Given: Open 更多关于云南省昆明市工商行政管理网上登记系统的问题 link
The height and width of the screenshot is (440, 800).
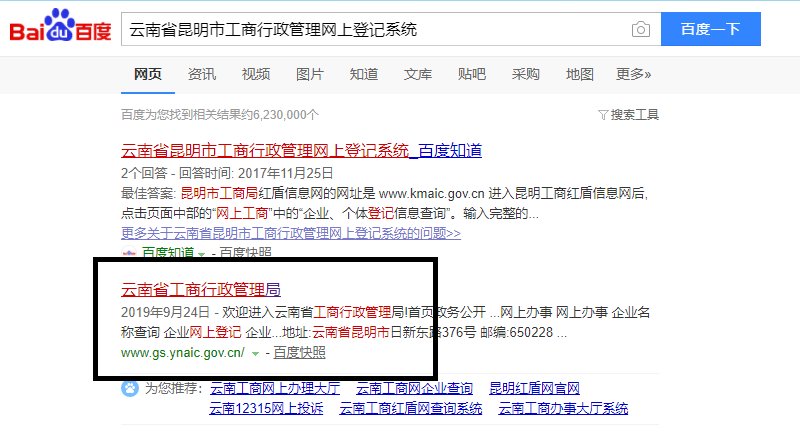Looking at the screenshot, I should coord(291,233).
